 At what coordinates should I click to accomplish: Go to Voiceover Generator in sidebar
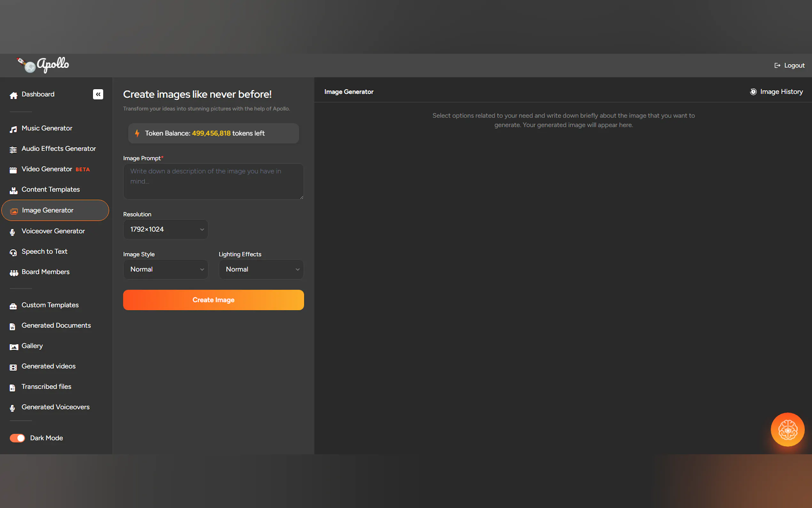[53, 231]
